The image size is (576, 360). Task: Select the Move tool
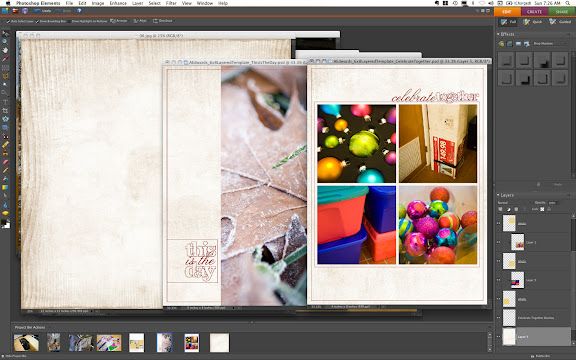click(5, 33)
